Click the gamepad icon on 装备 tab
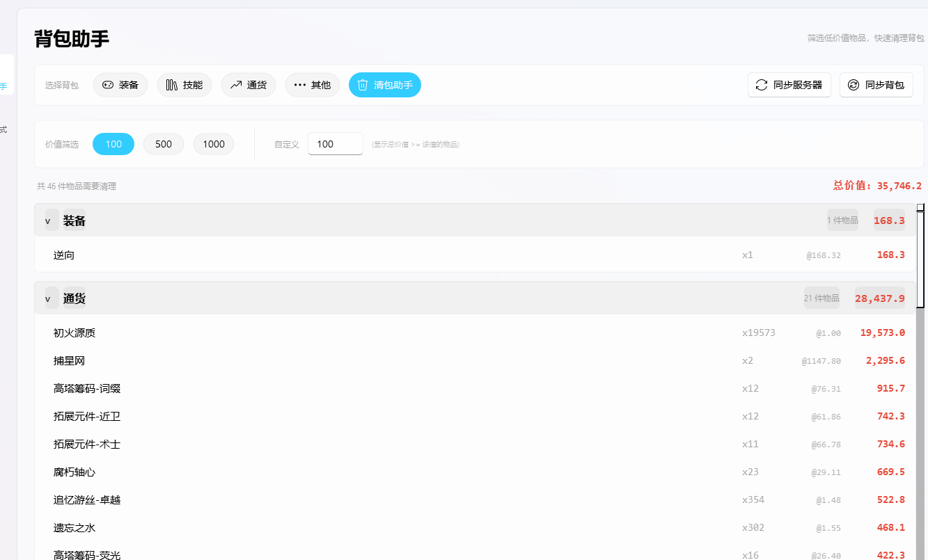 (108, 85)
